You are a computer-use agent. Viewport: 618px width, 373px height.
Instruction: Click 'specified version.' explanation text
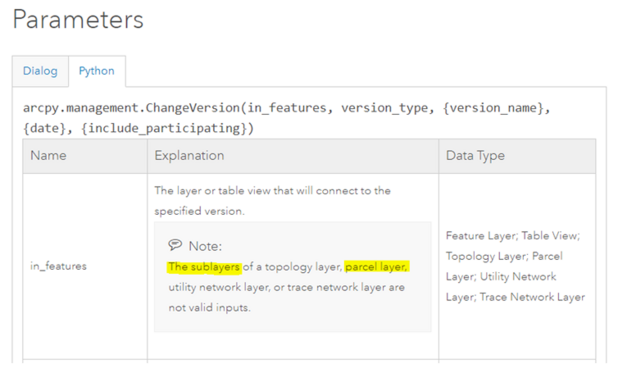click(199, 211)
